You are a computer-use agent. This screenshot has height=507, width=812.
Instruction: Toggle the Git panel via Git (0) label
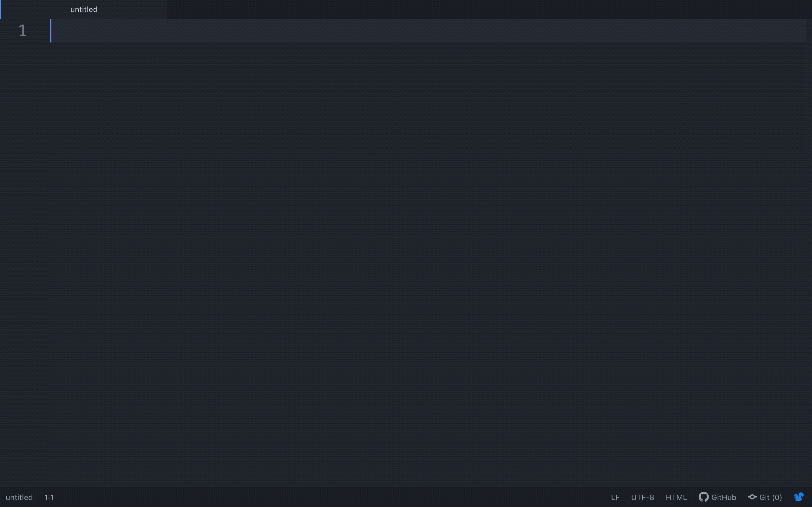pos(770,497)
